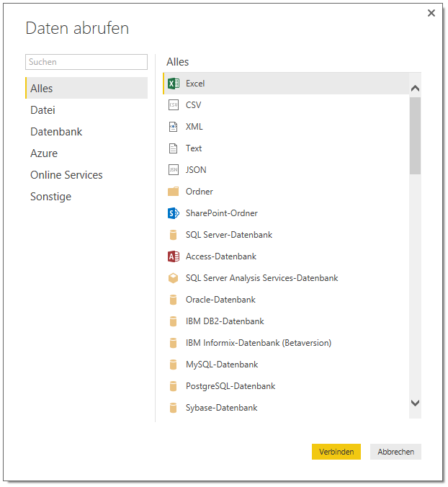The width and height of the screenshot is (448, 487).
Task: Close the Daten abrufen dialog
Action: [431, 13]
